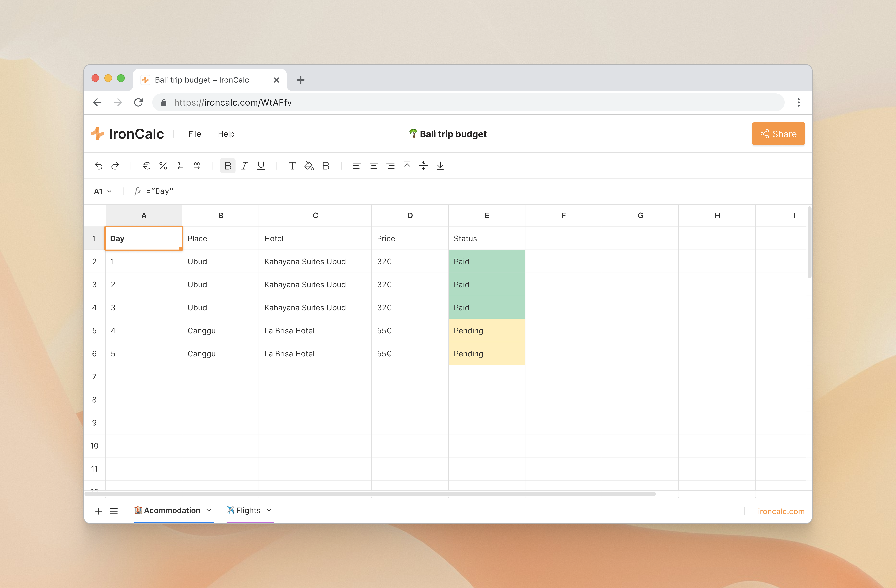Open the text color tool
Screen dimensions: 896x588
tap(292, 166)
